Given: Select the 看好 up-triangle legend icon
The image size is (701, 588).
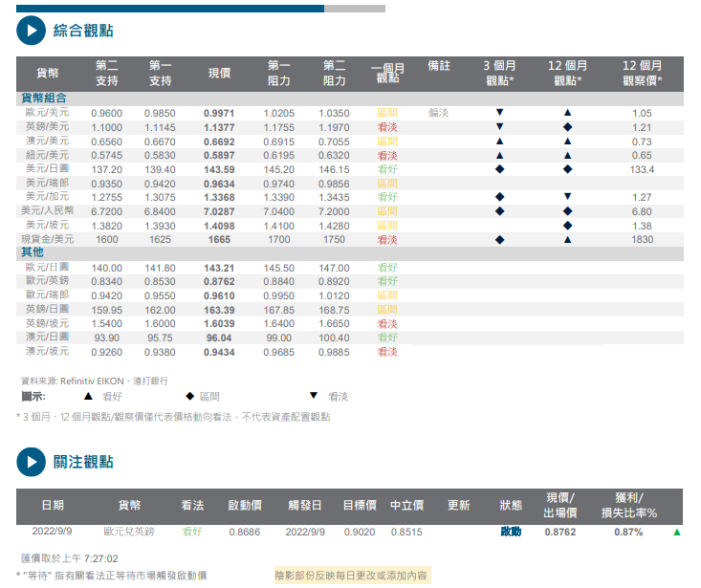Looking at the screenshot, I should (88, 395).
